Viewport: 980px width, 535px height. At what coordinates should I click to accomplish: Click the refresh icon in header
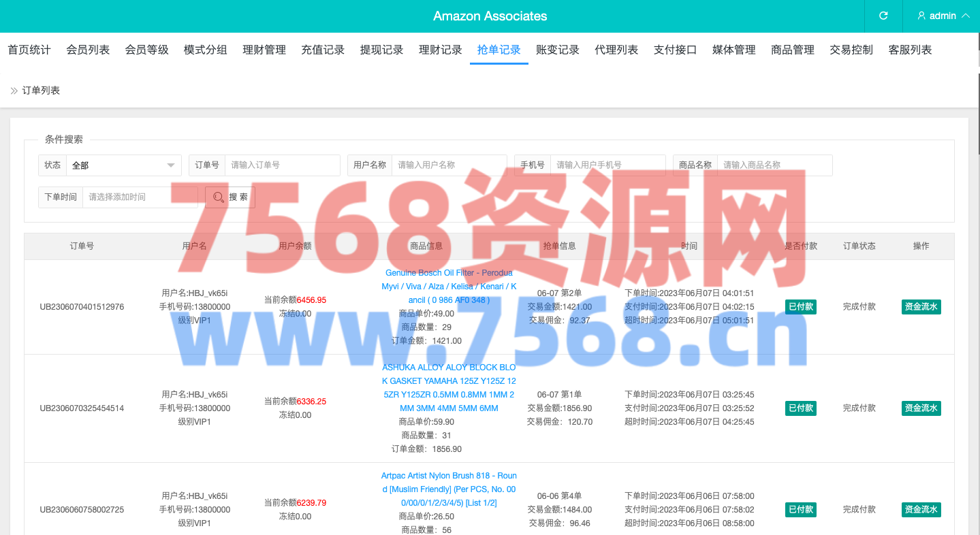tap(883, 16)
